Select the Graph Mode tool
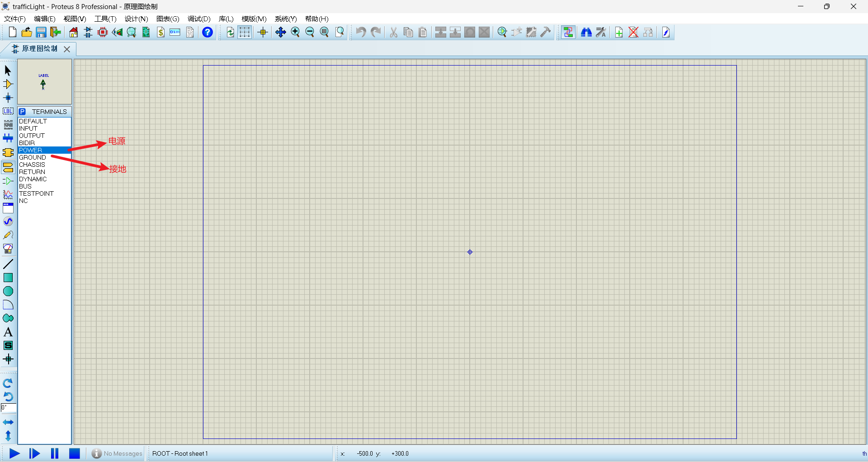The width and height of the screenshot is (868, 462). pos(8,194)
